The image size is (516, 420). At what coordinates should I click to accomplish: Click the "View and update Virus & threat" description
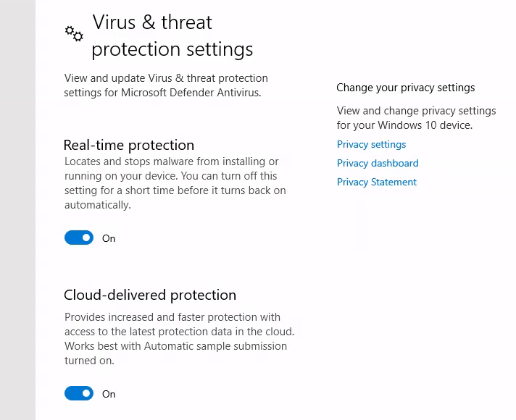[x=166, y=85]
